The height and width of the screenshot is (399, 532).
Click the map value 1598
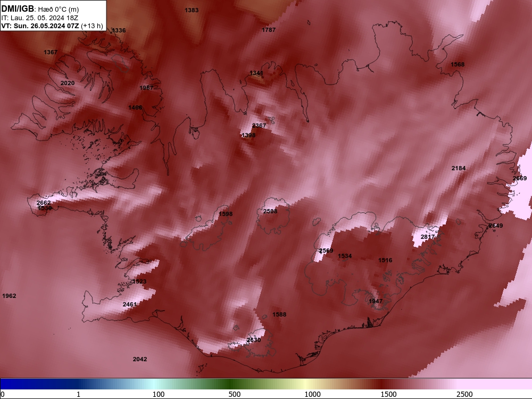coord(226,214)
